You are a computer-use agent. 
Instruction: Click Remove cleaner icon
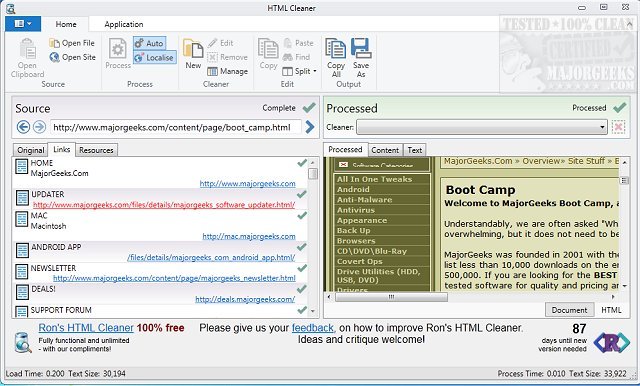click(212, 57)
